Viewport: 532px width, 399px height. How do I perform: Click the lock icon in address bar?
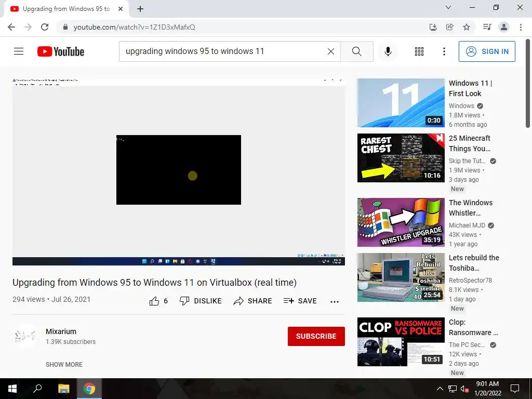pos(65,27)
